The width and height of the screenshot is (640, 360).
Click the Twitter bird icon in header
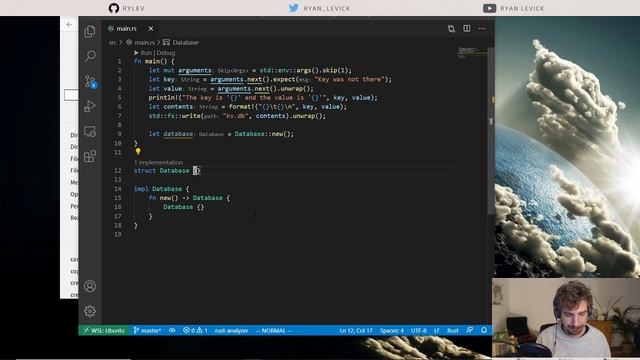[294, 8]
